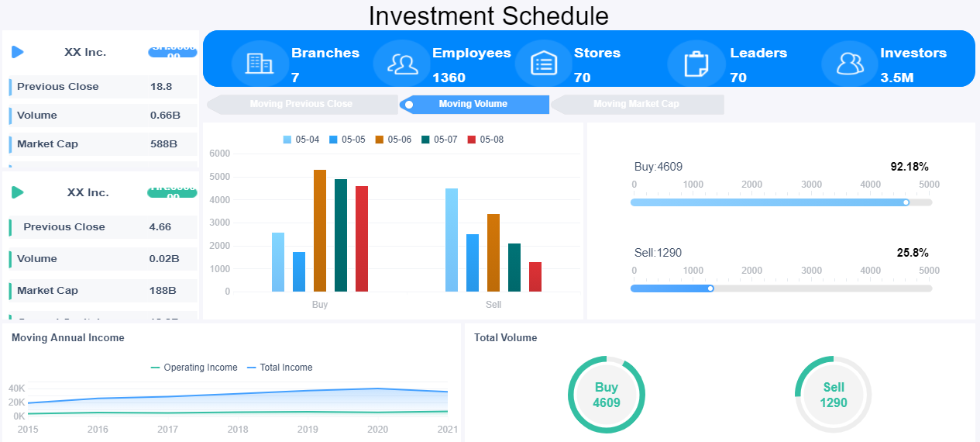Click the green play triangle beside XX Inc.
Screen dimensions: 980x442
tap(18, 192)
